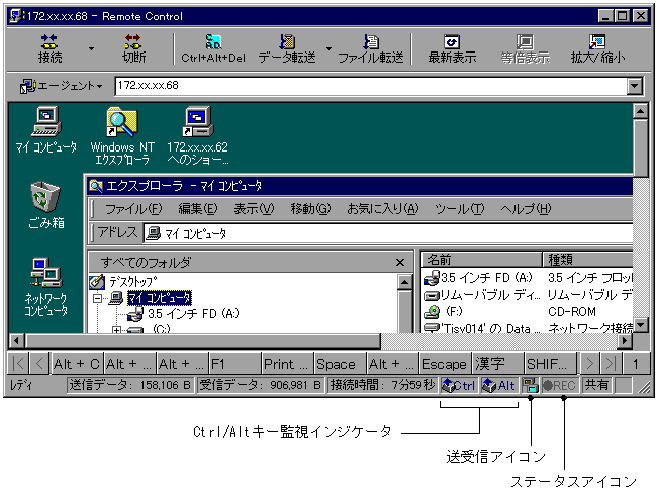Screen dimensions: 657x499
Task: Select マイ コンピュータ in folder tree
Action: [x=159, y=298]
